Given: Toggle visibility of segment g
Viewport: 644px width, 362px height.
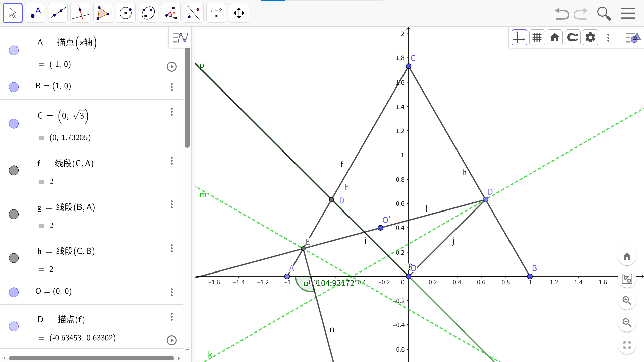Looking at the screenshot, I should [x=14, y=214].
